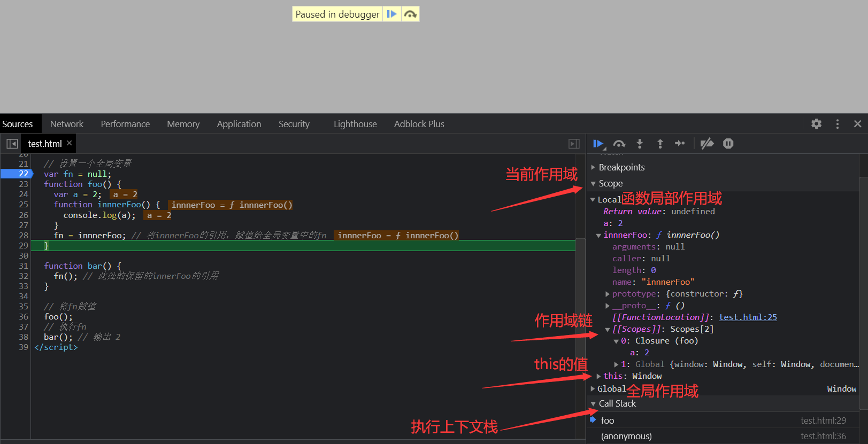This screenshot has height=444, width=868.
Task: Expand the prototype property
Action: pyautogui.click(x=608, y=294)
